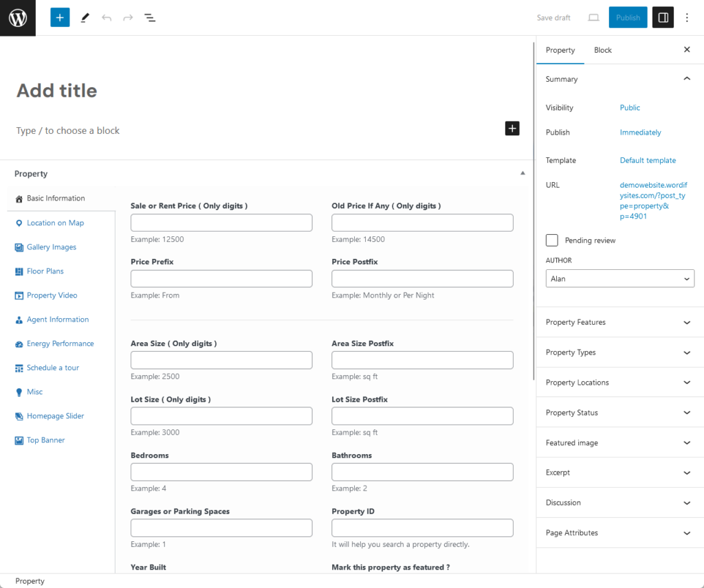Image resolution: width=704 pixels, height=588 pixels.
Task: Open the Options three-dot menu
Action: [x=687, y=18]
